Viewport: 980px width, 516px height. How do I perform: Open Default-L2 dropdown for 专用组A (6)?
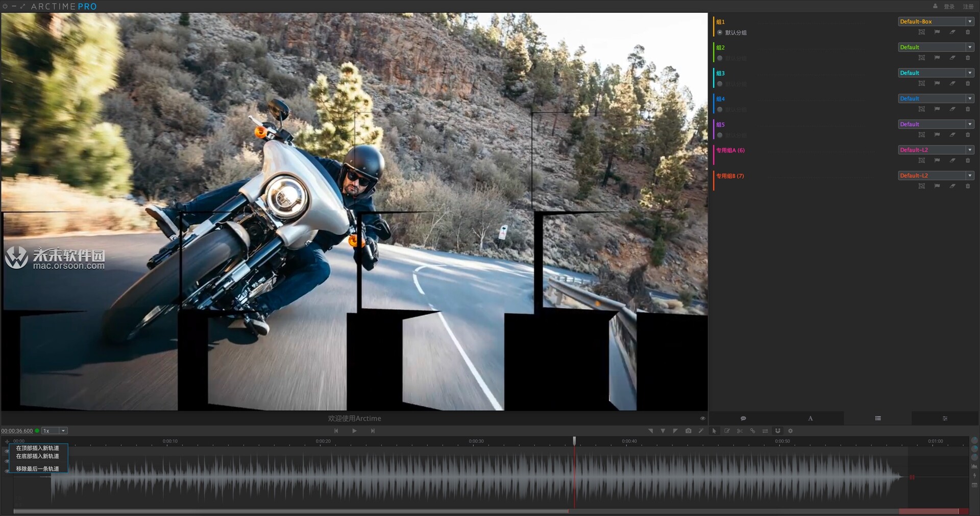[x=936, y=150]
